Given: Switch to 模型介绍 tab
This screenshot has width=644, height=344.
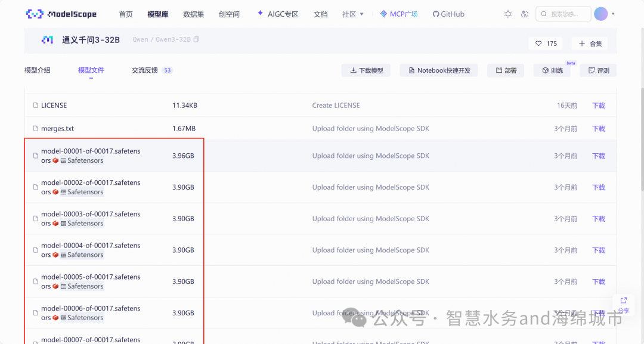Looking at the screenshot, I should click(38, 70).
